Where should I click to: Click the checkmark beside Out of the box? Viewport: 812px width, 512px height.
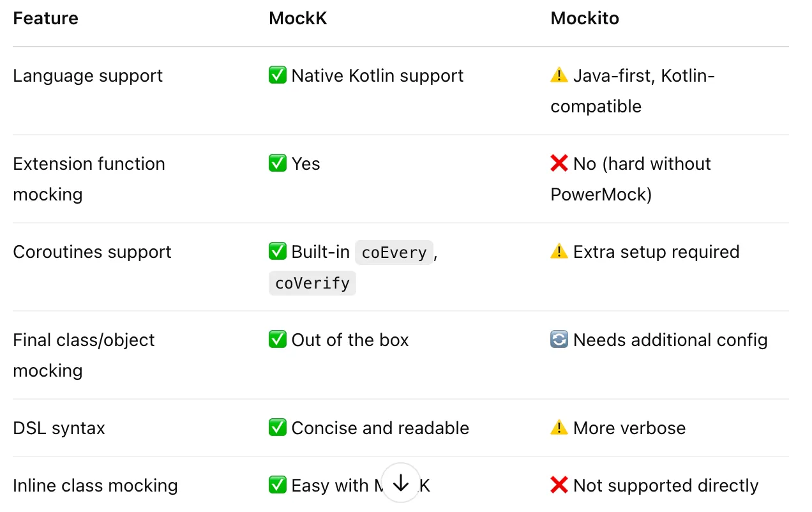(x=278, y=339)
